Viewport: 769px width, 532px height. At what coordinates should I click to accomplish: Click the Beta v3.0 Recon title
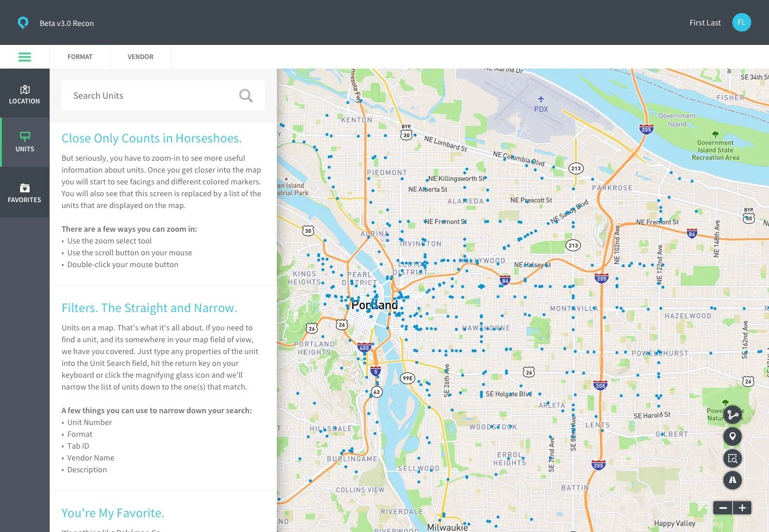pos(67,23)
